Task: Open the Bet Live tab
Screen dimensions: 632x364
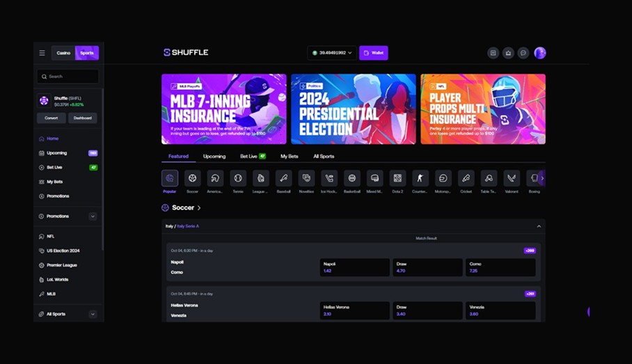Action: 253,157
